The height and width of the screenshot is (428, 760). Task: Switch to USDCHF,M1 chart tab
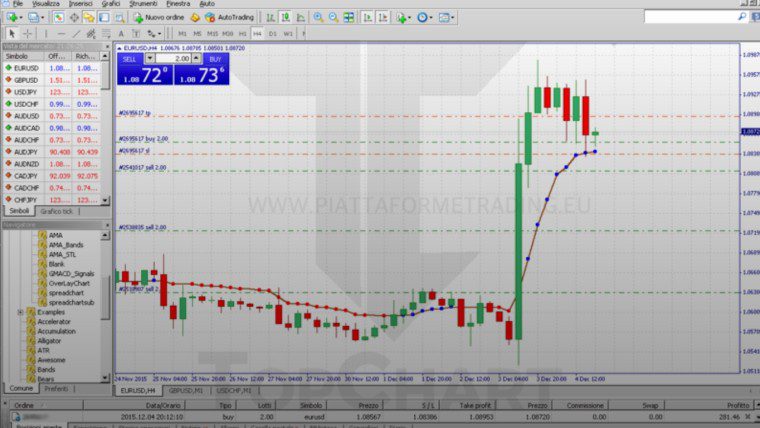click(x=234, y=391)
